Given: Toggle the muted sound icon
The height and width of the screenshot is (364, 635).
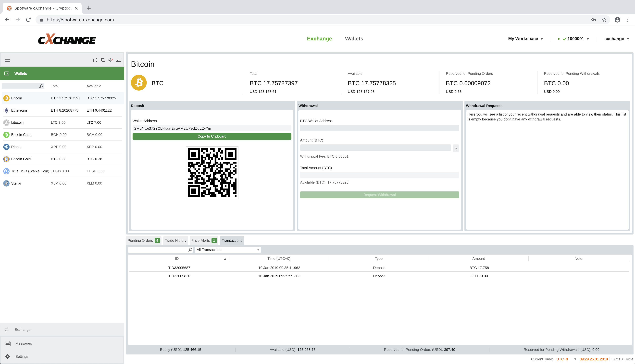Looking at the screenshot, I should point(111,60).
